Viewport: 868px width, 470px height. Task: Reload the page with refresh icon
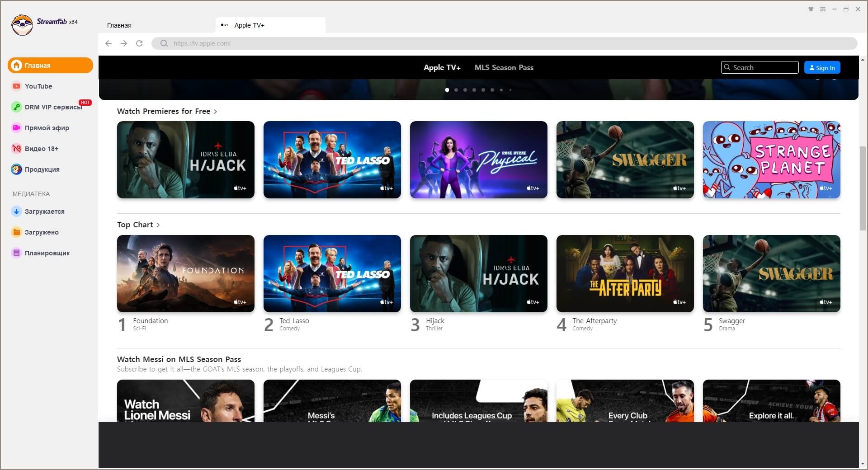point(139,43)
